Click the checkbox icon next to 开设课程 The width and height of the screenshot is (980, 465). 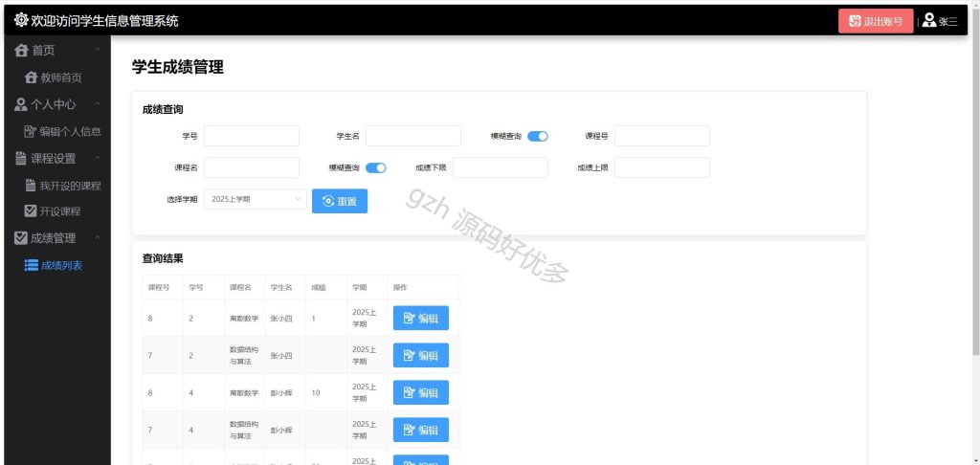(30, 211)
